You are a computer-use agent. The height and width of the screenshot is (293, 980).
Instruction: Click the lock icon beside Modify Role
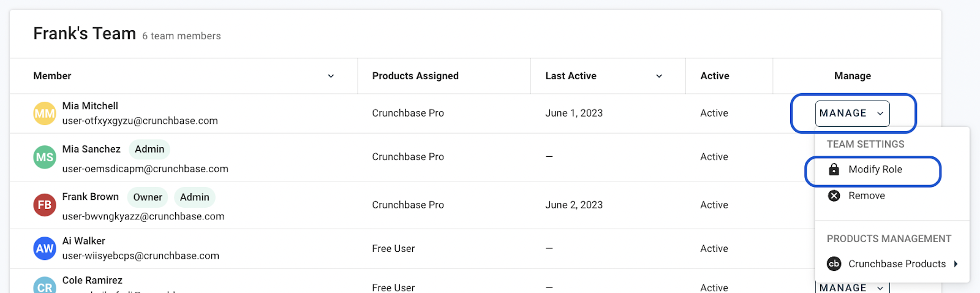pyautogui.click(x=834, y=169)
